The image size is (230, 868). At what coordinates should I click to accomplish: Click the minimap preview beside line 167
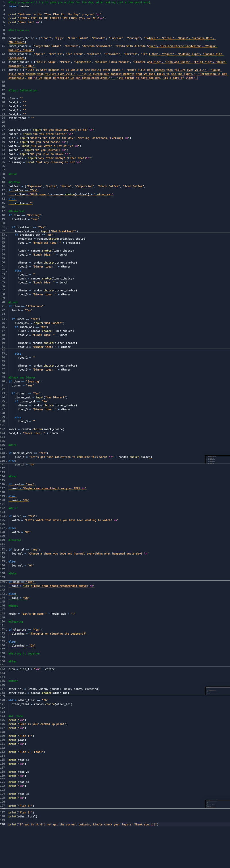tap(217, 690)
